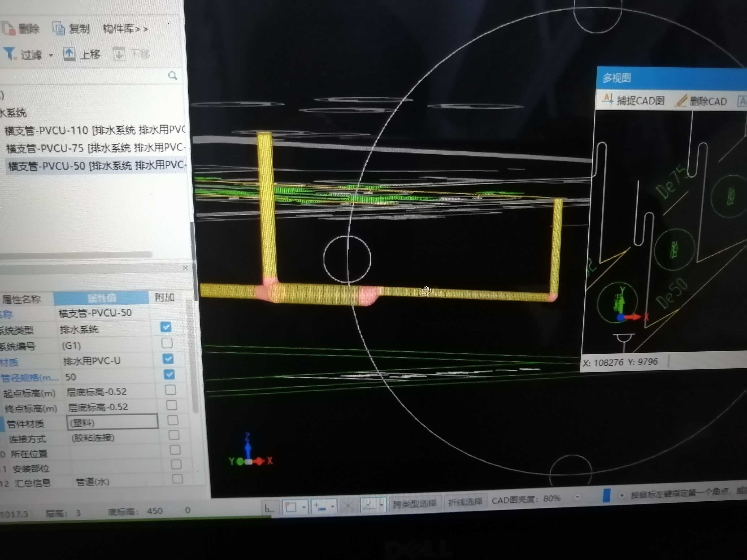Click the 多视图 panel title bar
The width and height of the screenshot is (747, 560).
672,78
